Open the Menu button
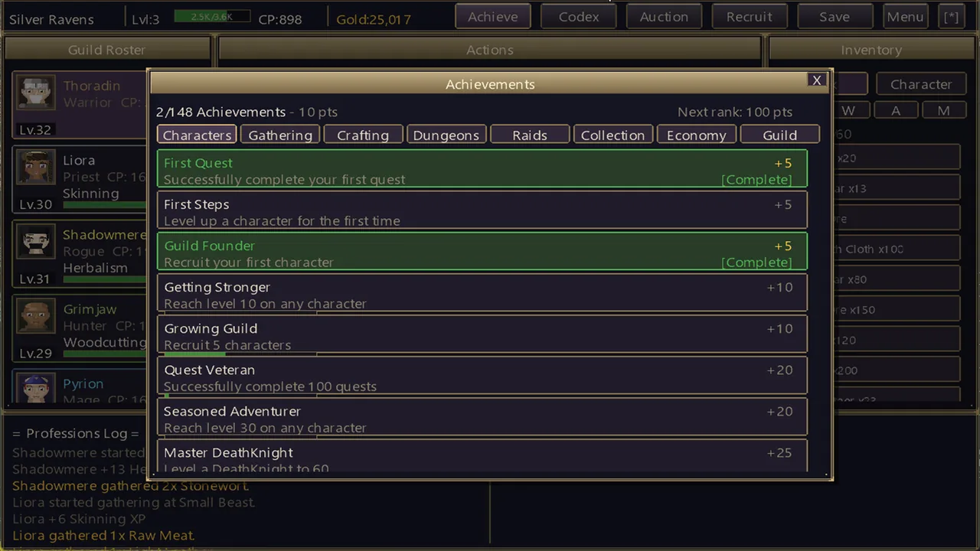 906,17
